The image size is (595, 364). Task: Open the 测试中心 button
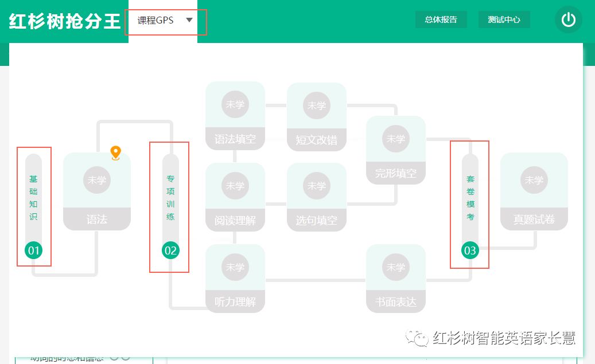[x=504, y=19]
